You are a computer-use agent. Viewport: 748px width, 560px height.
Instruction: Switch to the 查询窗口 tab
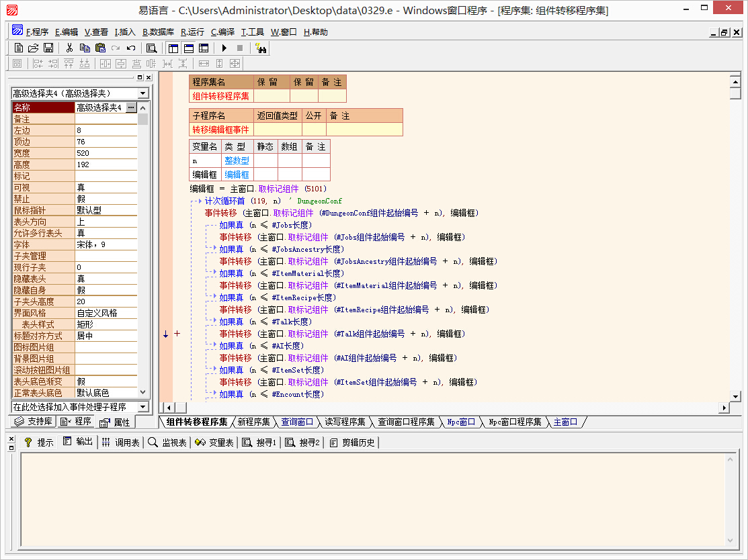[x=297, y=422]
